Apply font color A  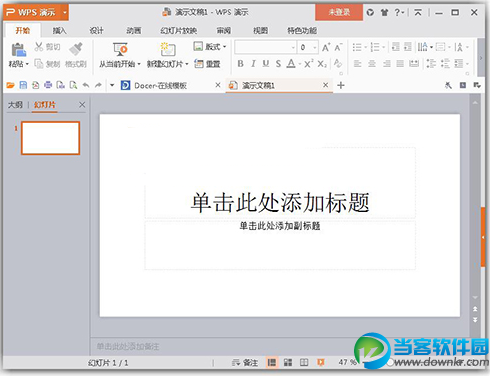(291, 63)
